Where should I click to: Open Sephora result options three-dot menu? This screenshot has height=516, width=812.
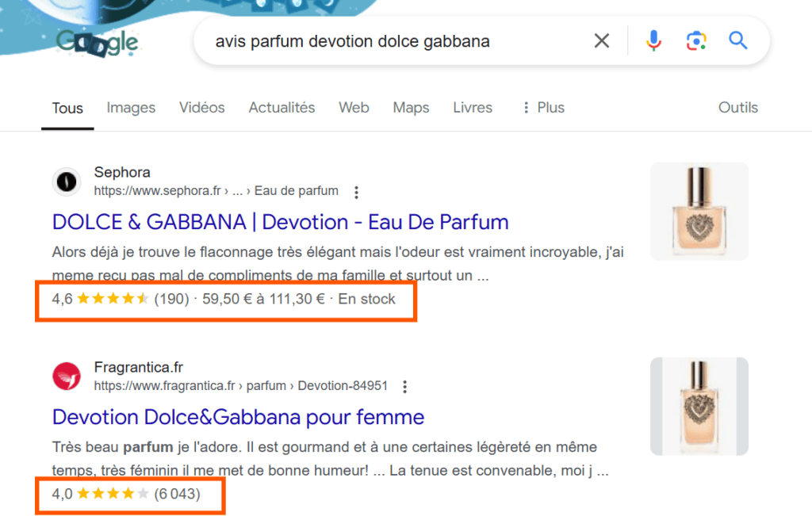[356, 192]
